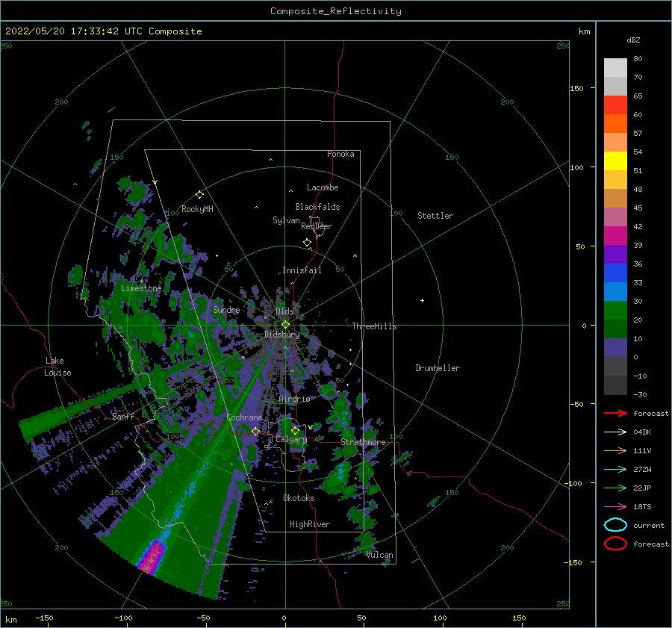
Task: Click the white plus marker east of ThreeHills
Action: (x=422, y=300)
